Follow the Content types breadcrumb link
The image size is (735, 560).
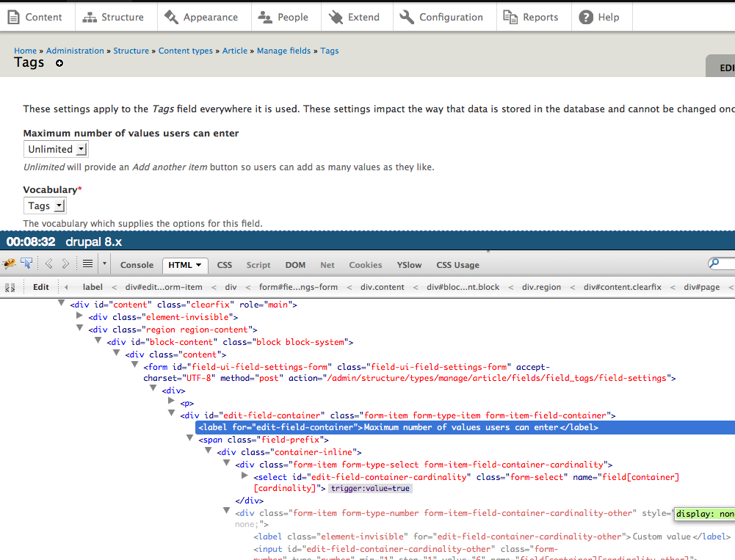(x=186, y=51)
